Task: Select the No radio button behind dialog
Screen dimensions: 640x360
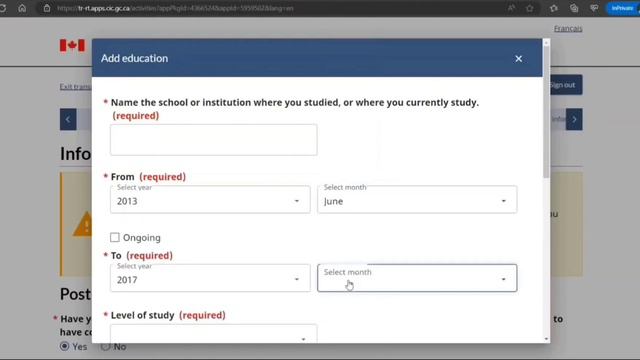Action: (105, 346)
